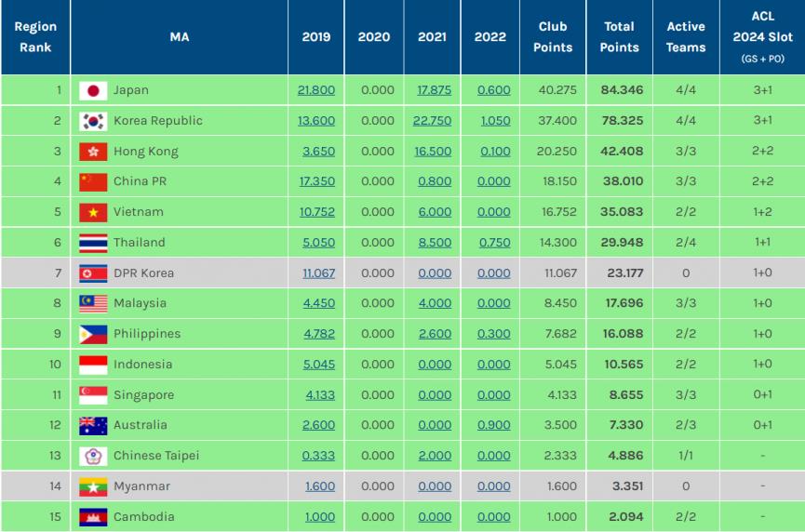Click the Cambodia flag icon

coord(93,517)
